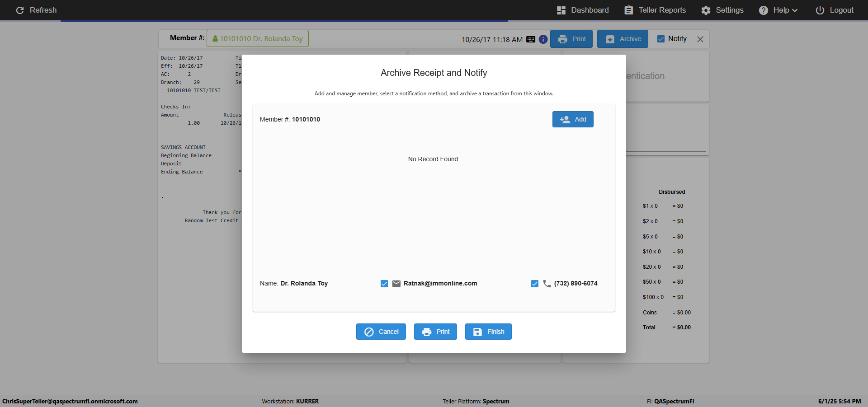The height and width of the screenshot is (407, 868).
Task: Open the on-screen keyboard icon
Action: [x=531, y=39]
